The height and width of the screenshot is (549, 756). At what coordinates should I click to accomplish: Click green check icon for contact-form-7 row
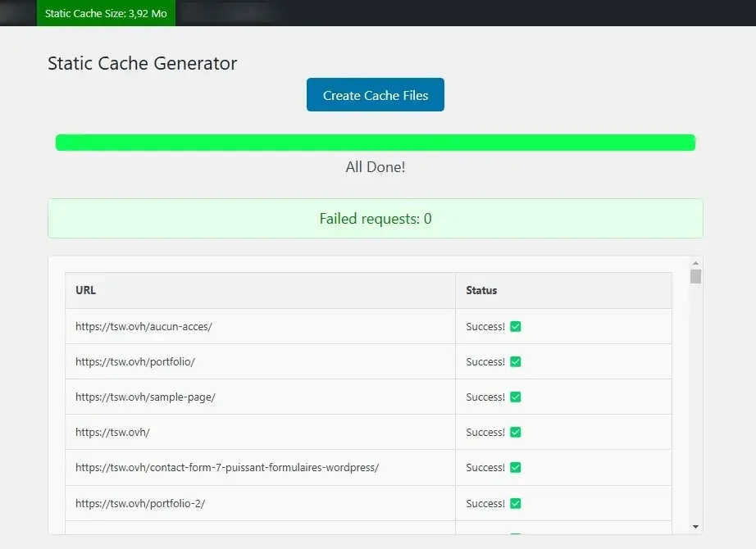tap(516, 467)
